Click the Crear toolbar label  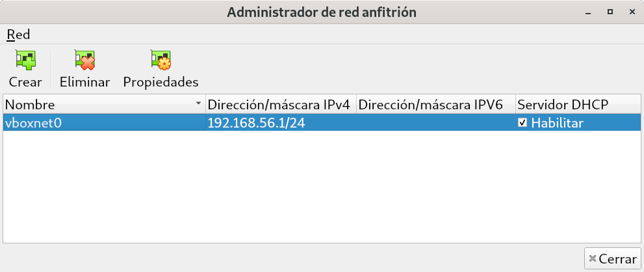(25, 82)
